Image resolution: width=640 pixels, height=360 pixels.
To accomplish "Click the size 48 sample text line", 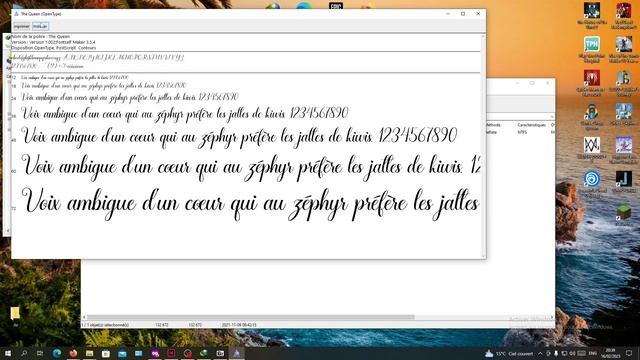I will 239,137.
